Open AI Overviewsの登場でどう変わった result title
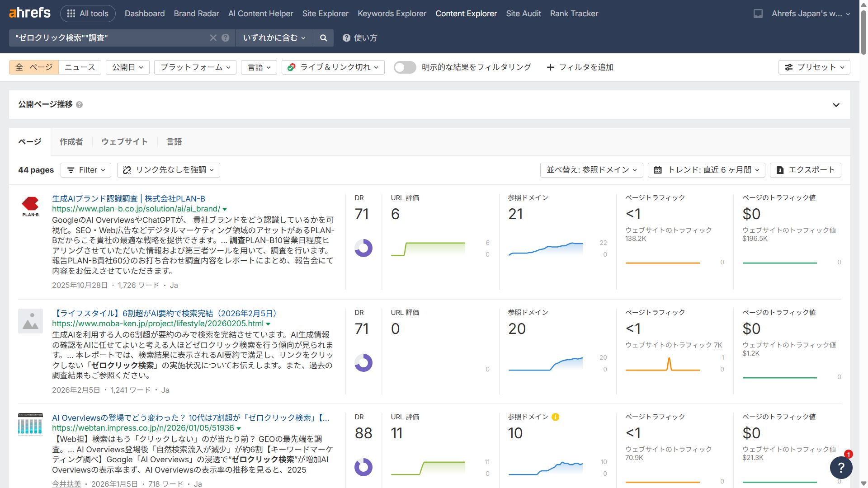This screenshot has width=868, height=488. (x=191, y=418)
